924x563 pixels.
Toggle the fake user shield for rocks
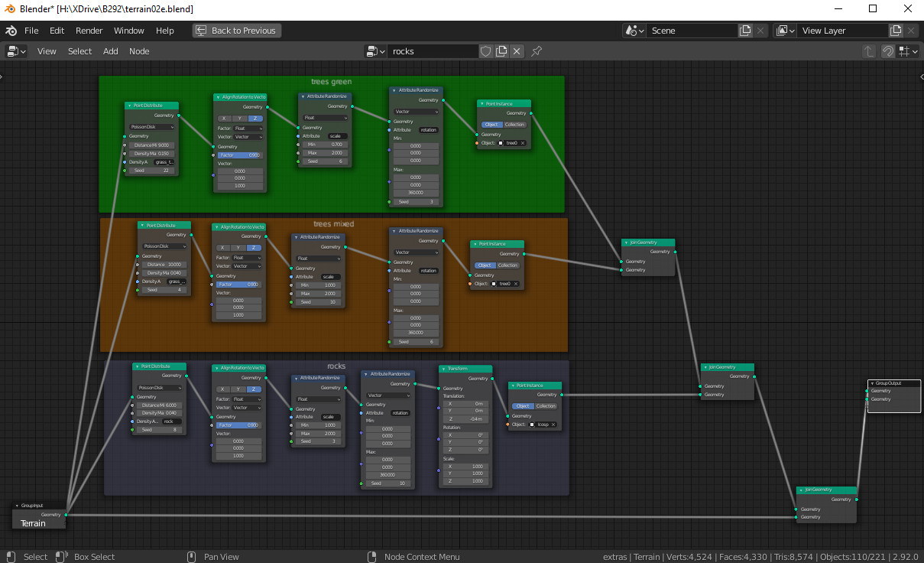486,51
